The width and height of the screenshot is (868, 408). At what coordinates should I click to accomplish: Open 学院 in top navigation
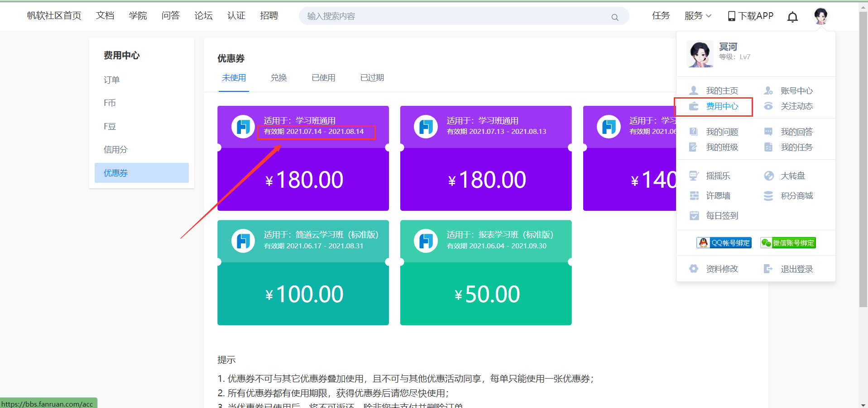[x=138, y=16]
